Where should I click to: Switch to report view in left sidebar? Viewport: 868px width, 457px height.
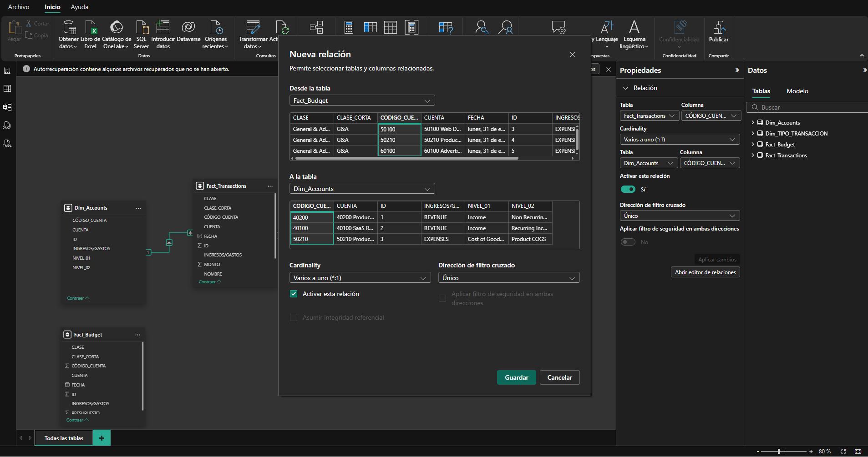pyautogui.click(x=7, y=70)
